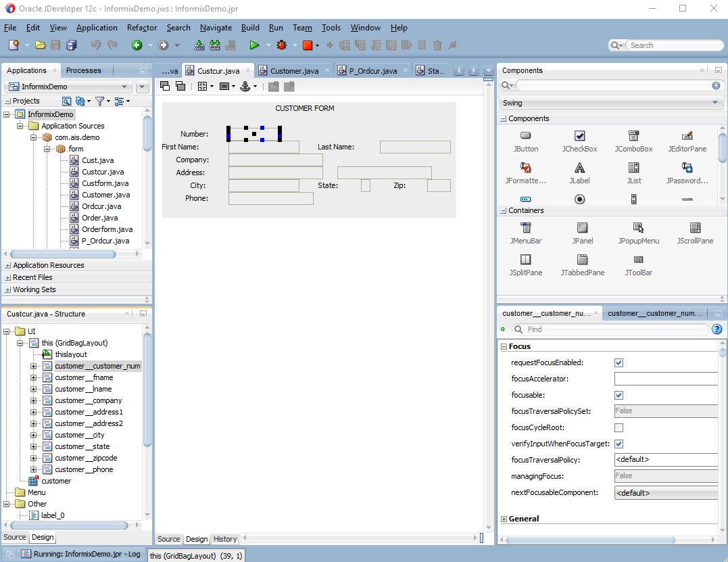Select the JScrollPane container
728x562 pixels.
tap(695, 233)
